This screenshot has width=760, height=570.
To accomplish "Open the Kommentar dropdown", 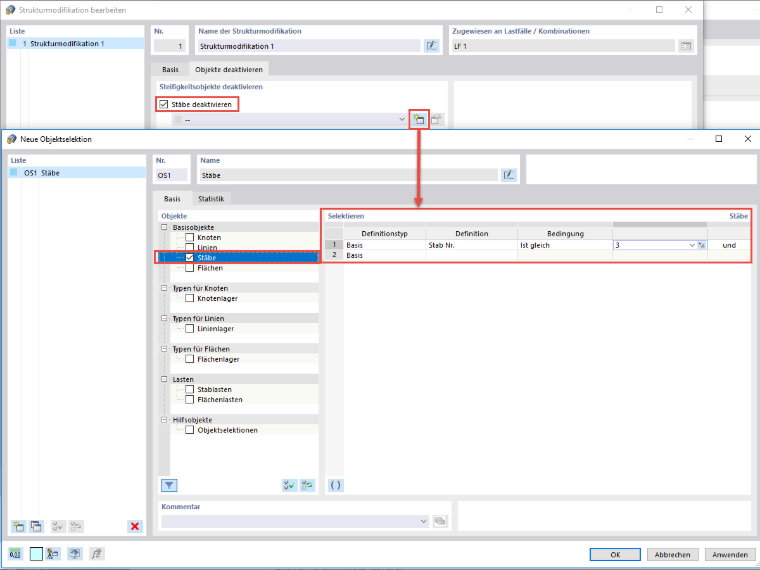I will pyautogui.click(x=423, y=522).
